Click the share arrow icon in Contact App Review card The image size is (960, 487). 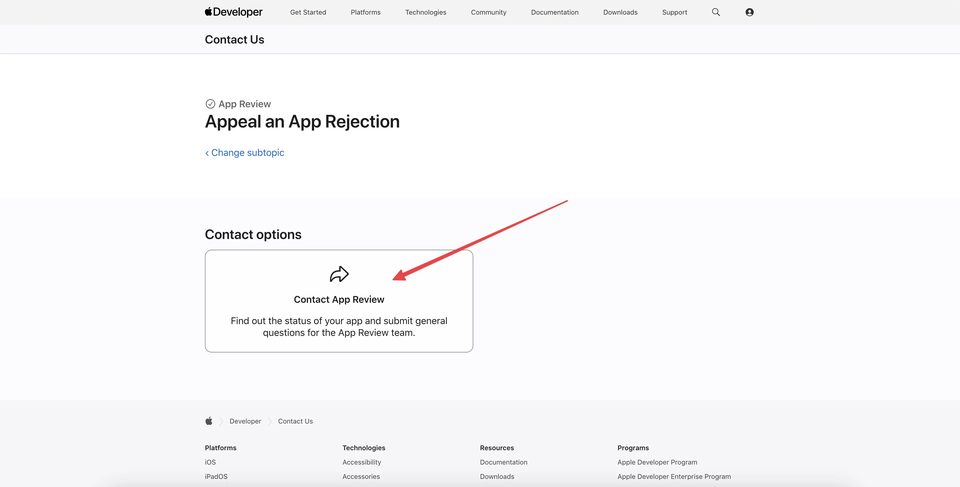pos(339,274)
